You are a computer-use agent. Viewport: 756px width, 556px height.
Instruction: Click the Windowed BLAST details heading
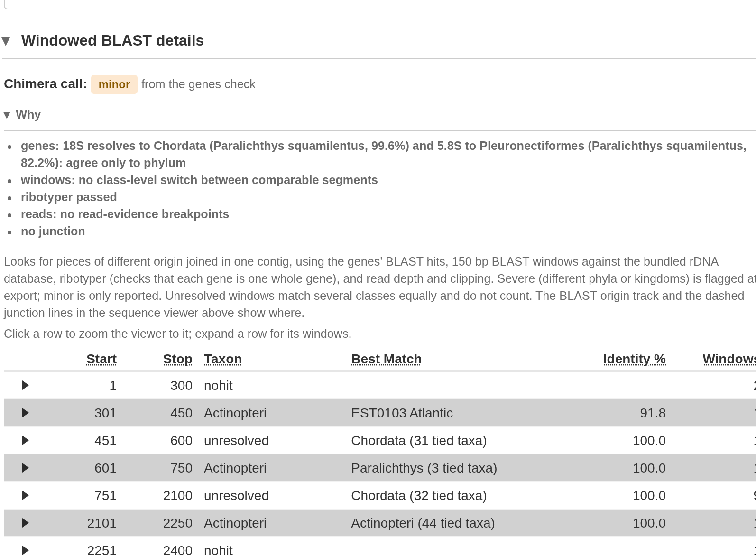(x=112, y=41)
